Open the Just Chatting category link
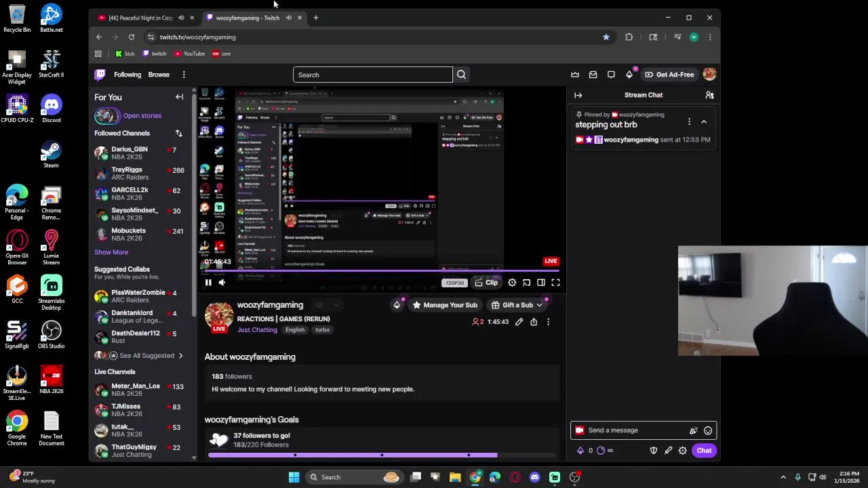This screenshot has width=868, height=488. [257, 330]
